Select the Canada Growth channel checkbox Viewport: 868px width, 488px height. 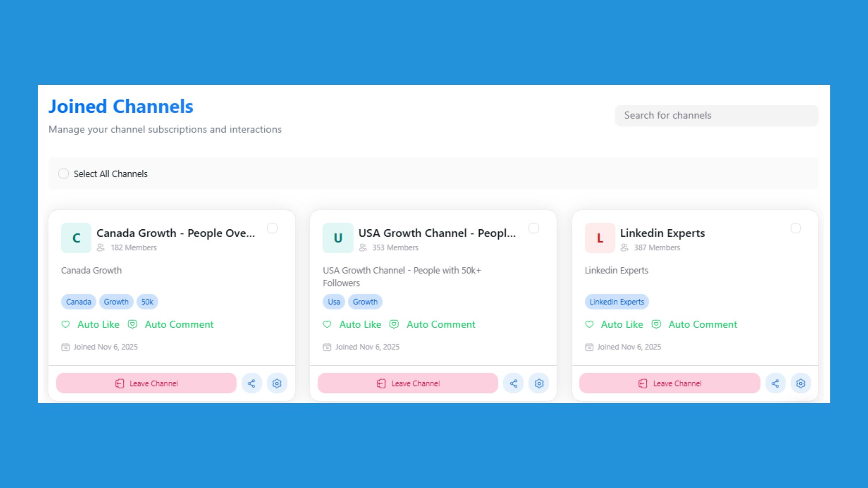pos(272,228)
